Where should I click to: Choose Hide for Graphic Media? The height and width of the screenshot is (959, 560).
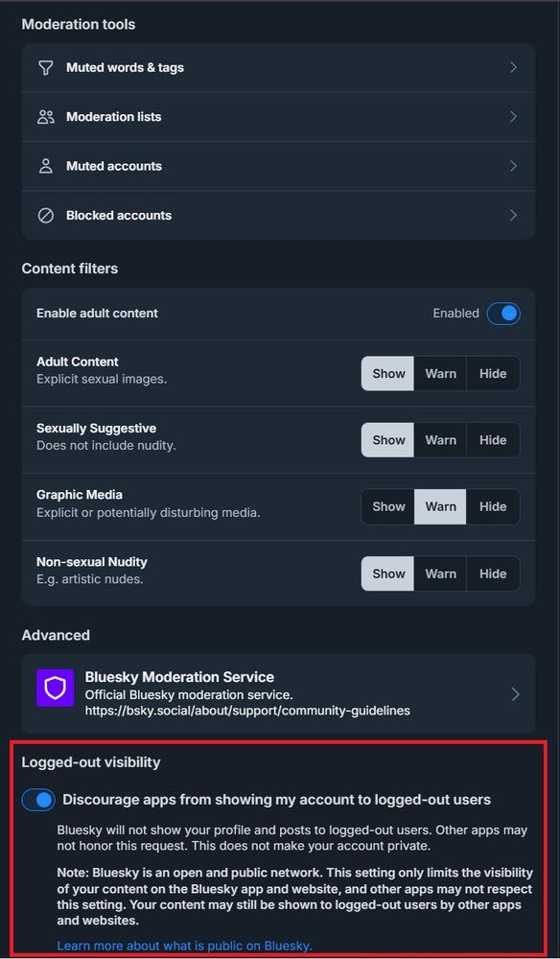[x=493, y=507]
